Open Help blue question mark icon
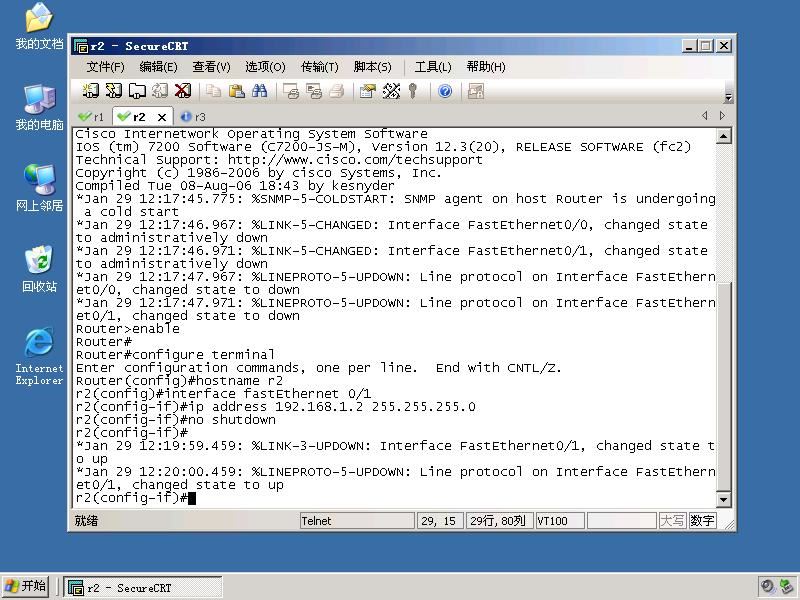 click(445, 91)
